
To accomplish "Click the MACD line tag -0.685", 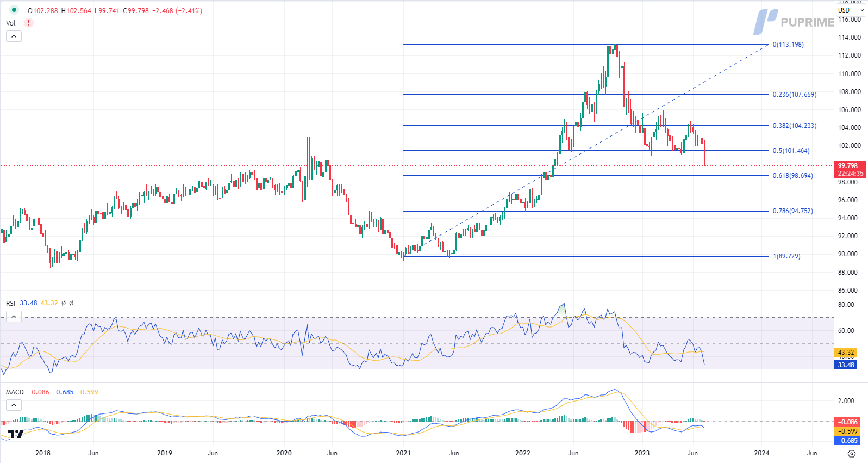I will 847,441.
